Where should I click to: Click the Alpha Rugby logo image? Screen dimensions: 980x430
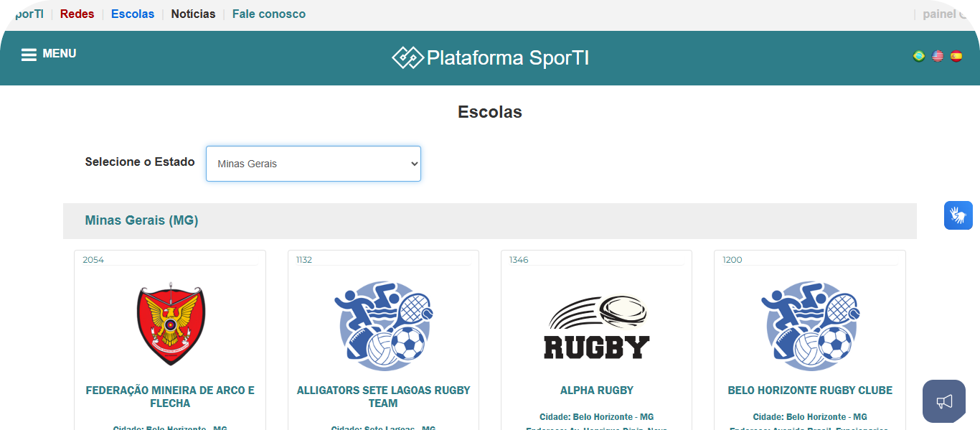click(x=597, y=327)
